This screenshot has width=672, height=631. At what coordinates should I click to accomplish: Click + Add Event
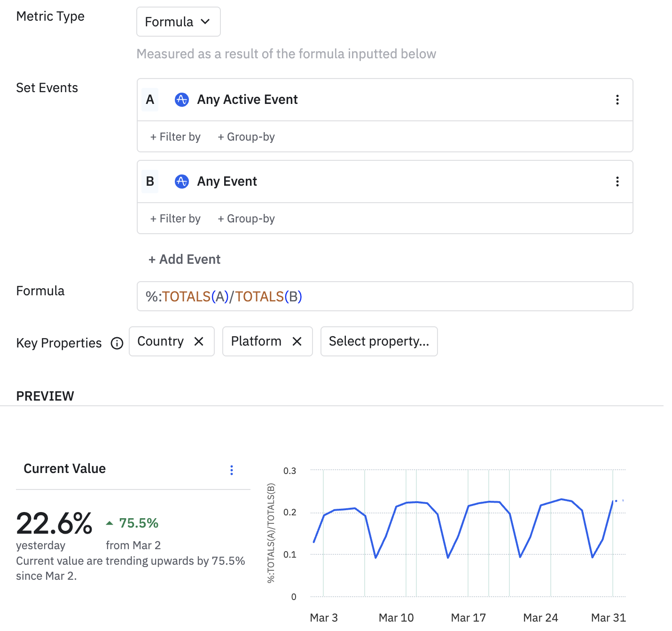(184, 260)
